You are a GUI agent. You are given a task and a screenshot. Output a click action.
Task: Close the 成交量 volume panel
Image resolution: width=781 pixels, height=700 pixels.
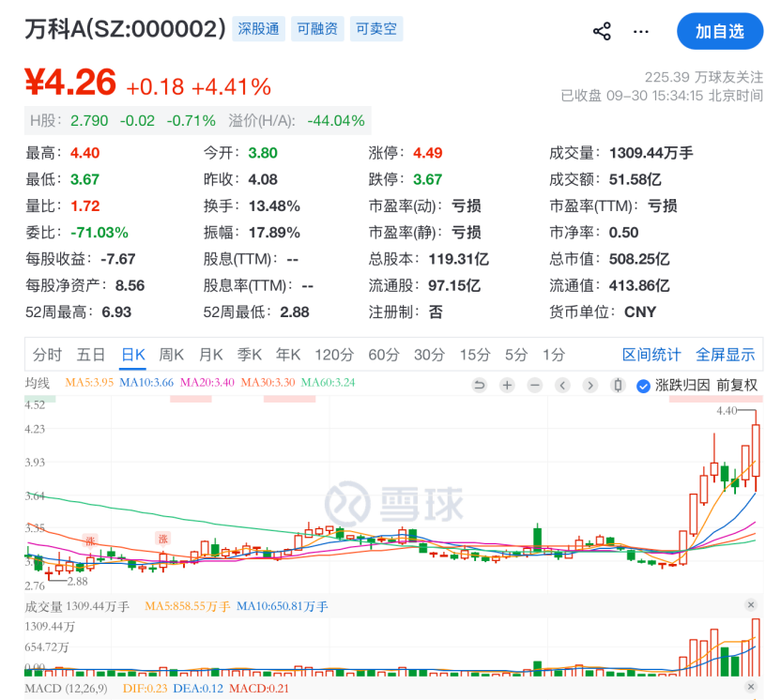(751, 605)
